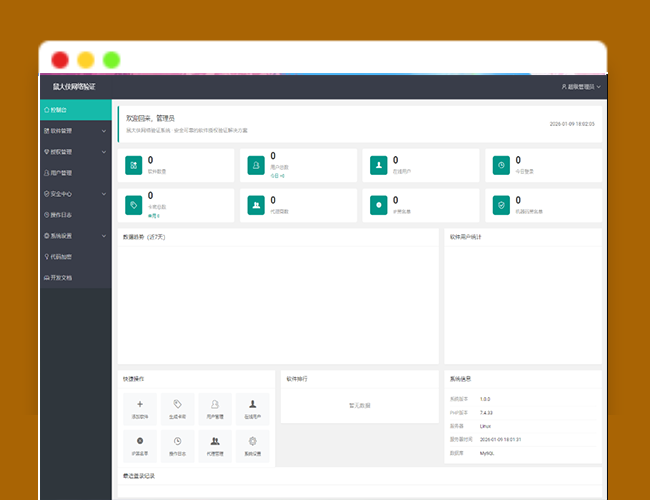Click the 鼠大侠网络验证 site title
650x500 pixels.
(74, 87)
